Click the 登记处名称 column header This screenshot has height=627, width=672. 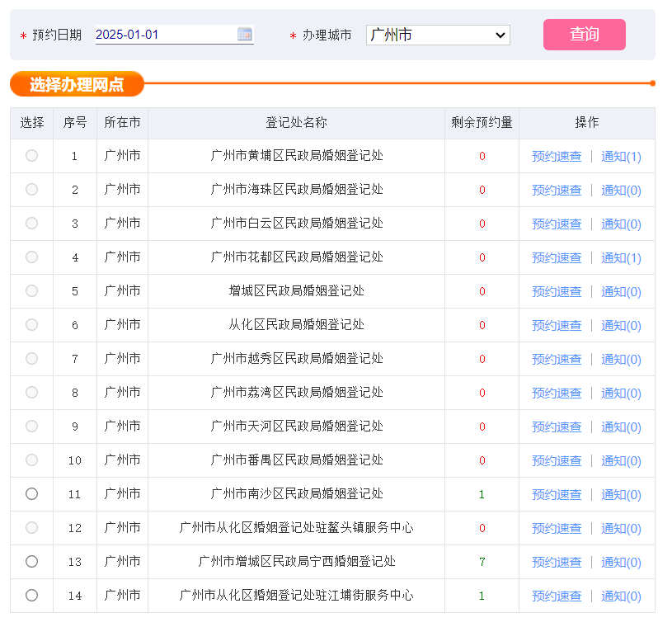pyautogui.click(x=296, y=123)
